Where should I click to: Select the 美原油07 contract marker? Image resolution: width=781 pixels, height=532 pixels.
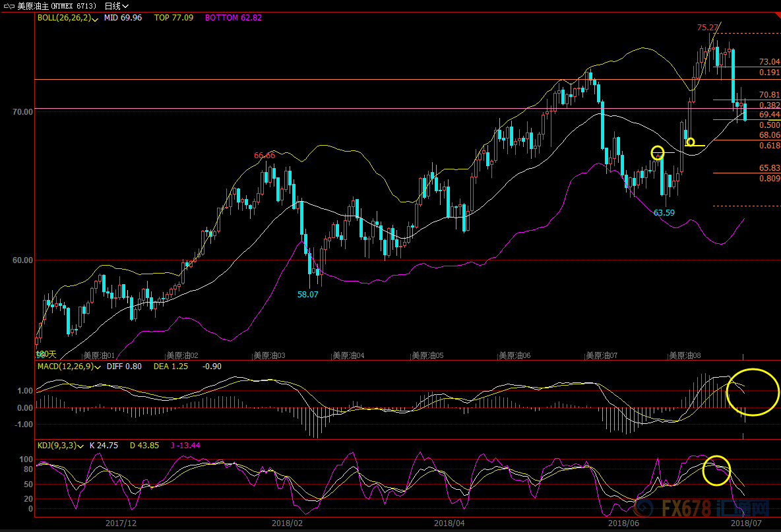[x=601, y=355]
